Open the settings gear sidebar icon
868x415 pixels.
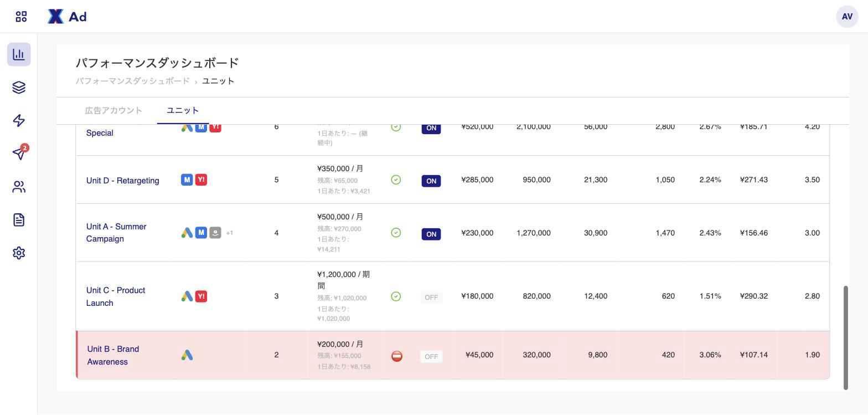(19, 253)
